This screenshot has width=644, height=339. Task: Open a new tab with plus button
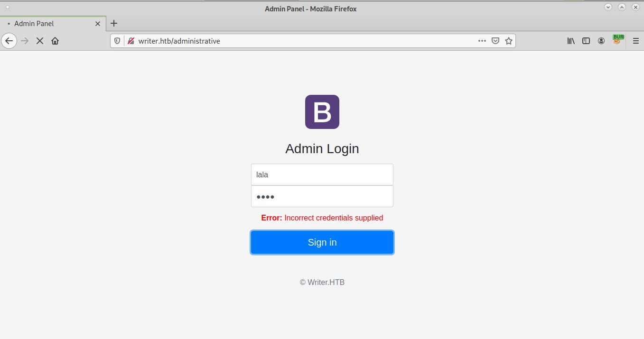click(x=114, y=23)
